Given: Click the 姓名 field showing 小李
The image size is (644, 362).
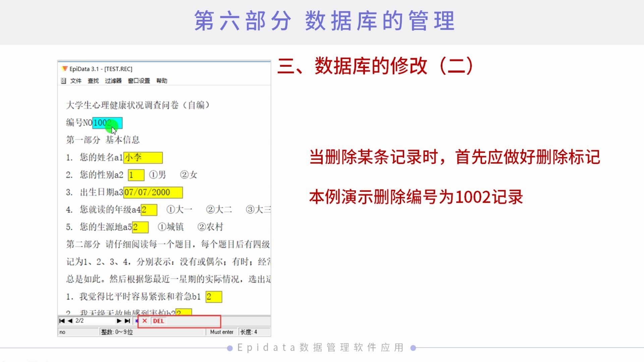Looking at the screenshot, I should [143, 158].
